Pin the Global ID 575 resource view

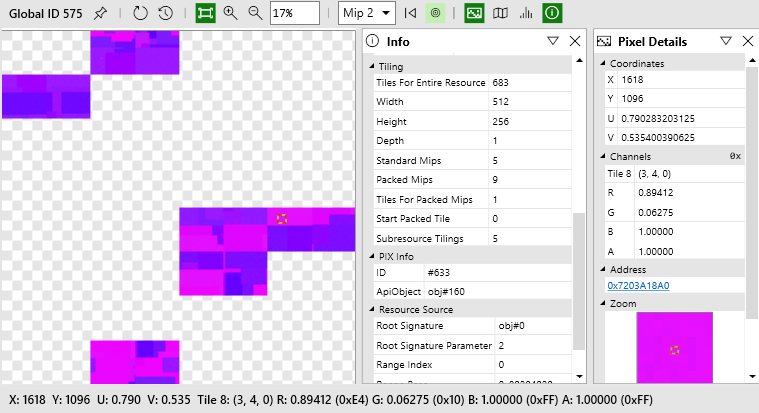100,13
